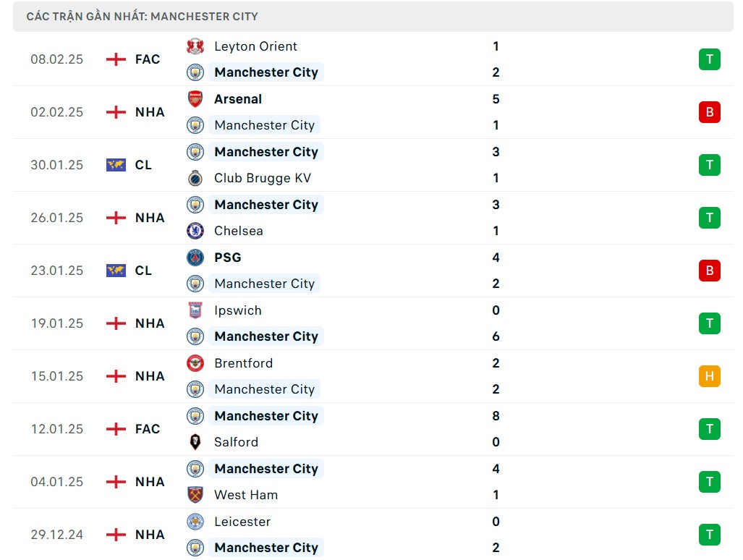Click the Ipswich club crest icon
This screenshot has height=560, width=743.
tap(195, 310)
